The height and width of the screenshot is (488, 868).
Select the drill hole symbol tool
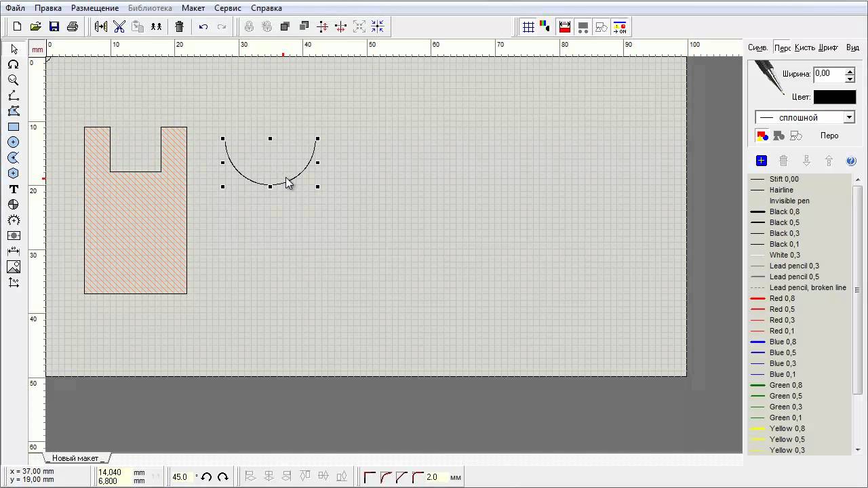[14, 205]
